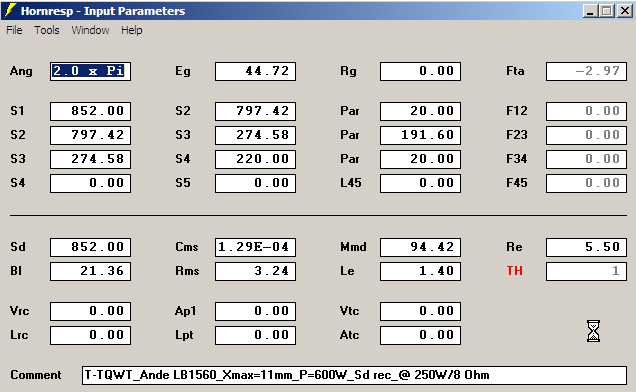
Task: Minimize the Hornresp window
Action: 590,11
